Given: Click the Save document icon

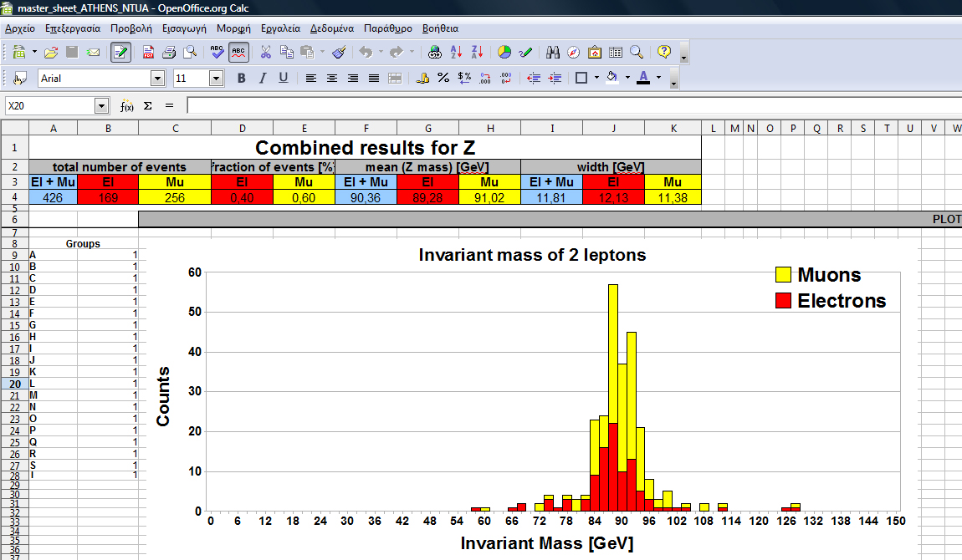Looking at the screenshot, I should tap(72, 53).
